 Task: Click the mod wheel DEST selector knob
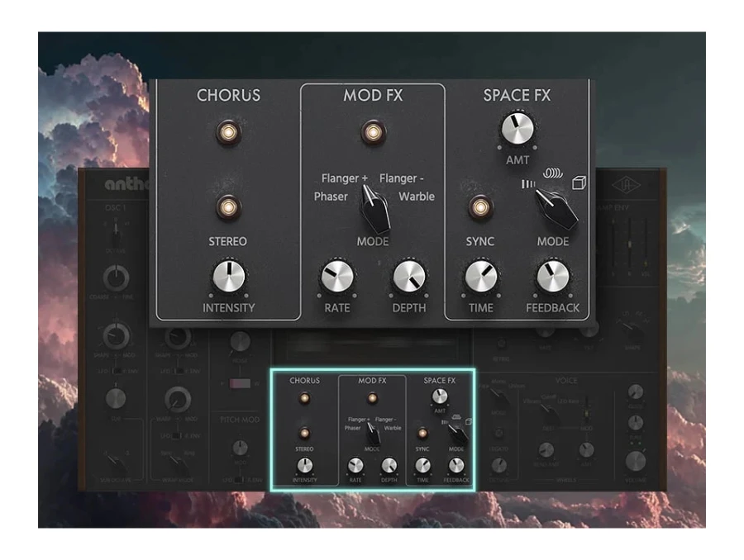coord(549,415)
